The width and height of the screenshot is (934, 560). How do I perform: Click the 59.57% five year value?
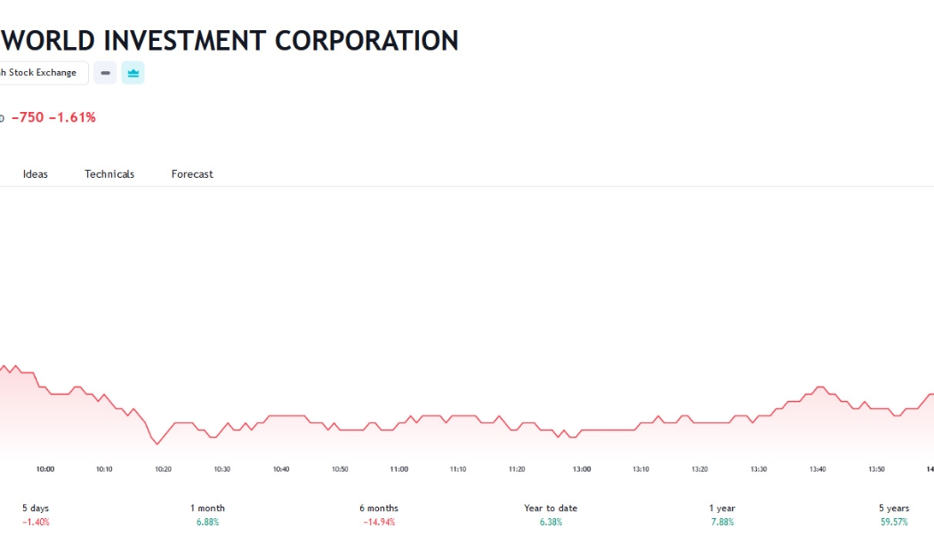[x=894, y=522]
